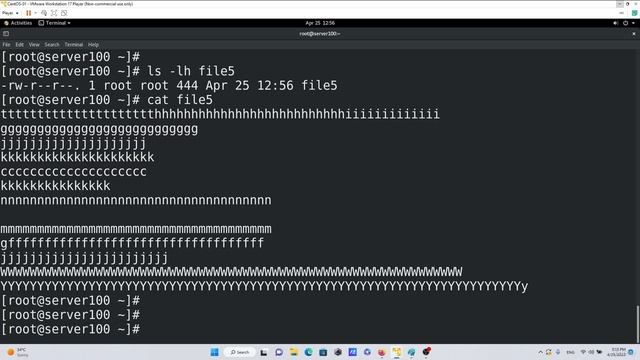Expand the Terminal app menu in GNOME top bar
The width and height of the screenshot is (640, 360).
coord(54,23)
